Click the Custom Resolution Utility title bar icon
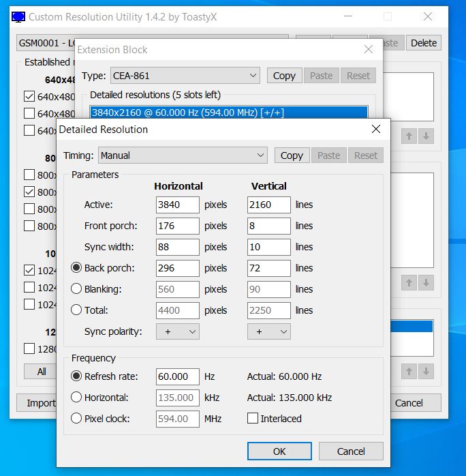 point(18,16)
